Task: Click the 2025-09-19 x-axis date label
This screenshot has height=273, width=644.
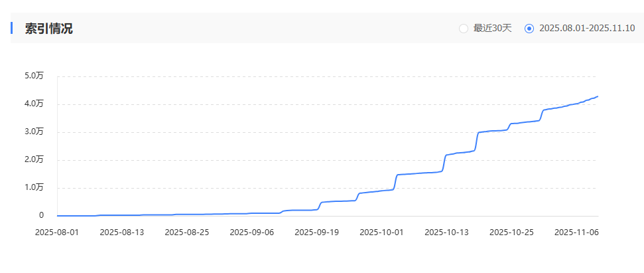Action: click(x=317, y=232)
